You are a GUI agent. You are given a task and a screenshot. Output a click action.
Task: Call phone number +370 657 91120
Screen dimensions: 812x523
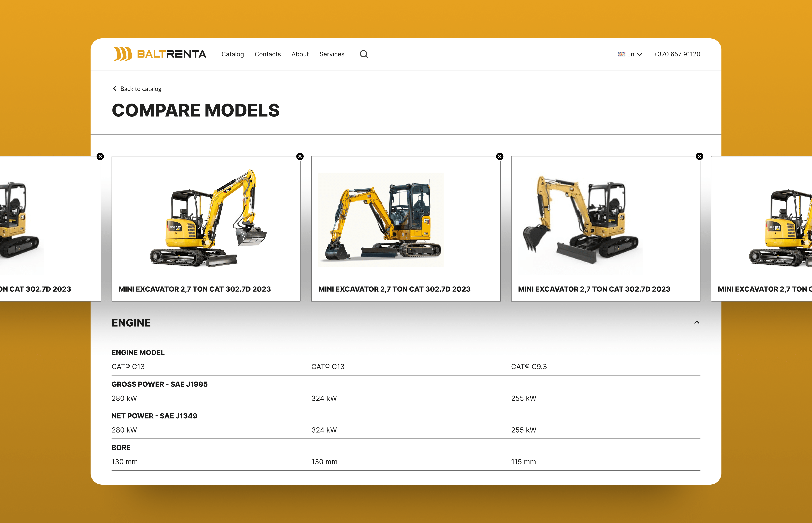pyautogui.click(x=677, y=54)
